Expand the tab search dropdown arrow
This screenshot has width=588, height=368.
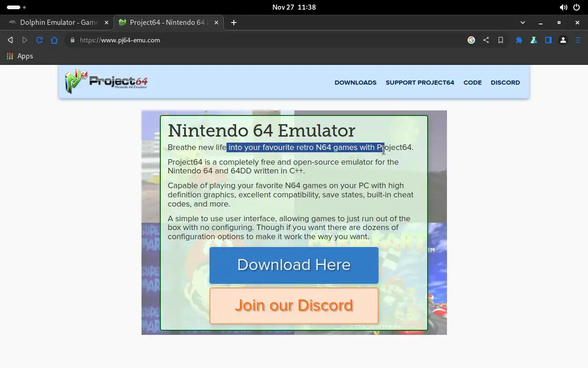[x=523, y=23]
